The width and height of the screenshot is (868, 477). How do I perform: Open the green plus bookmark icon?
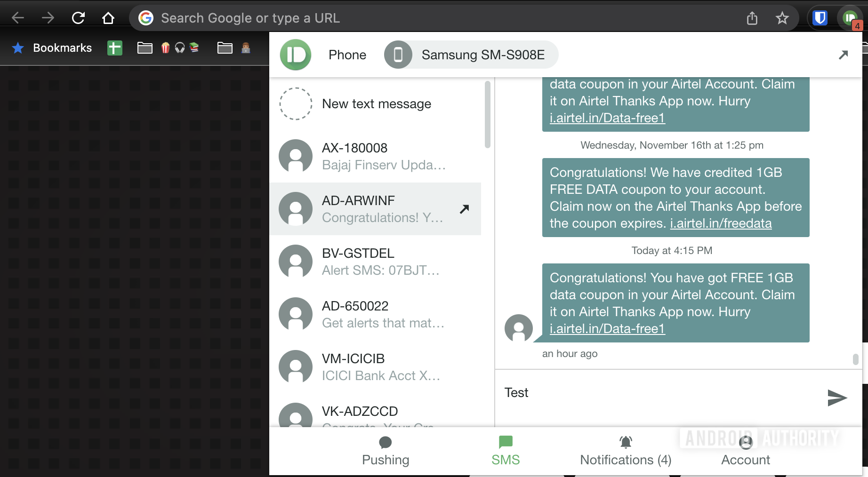coord(115,48)
